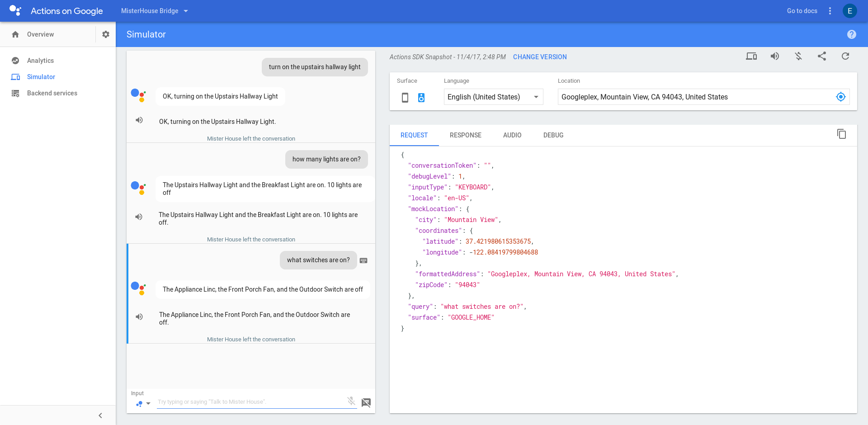Switch to the RESPONSE tab

(x=466, y=135)
